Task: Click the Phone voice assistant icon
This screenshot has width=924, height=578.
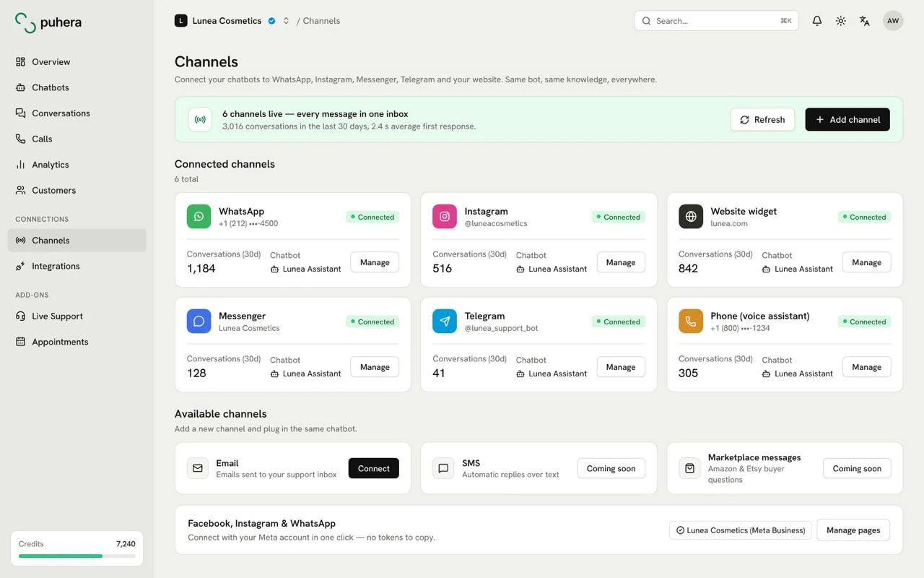Action: click(691, 322)
